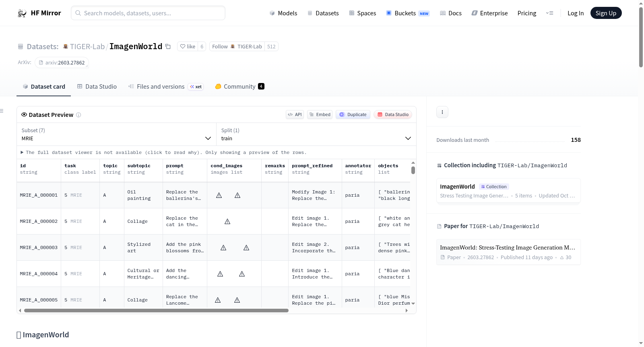Switch to the Dataset card tab
644x347 pixels.
pyautogui.click(x=44, y=87)
